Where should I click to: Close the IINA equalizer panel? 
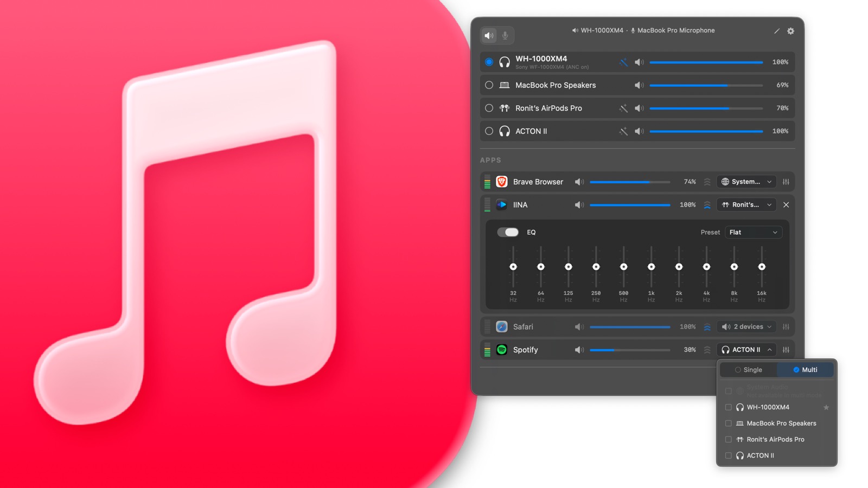[786, 205]
